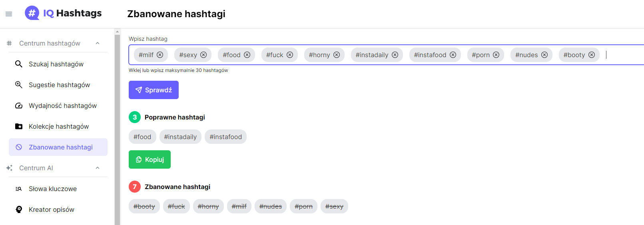Image resolution: width=644 pixels, height=225 pixels.
Task: Remove the #booty tag with its x icon
Action: [x=592, y=55]
